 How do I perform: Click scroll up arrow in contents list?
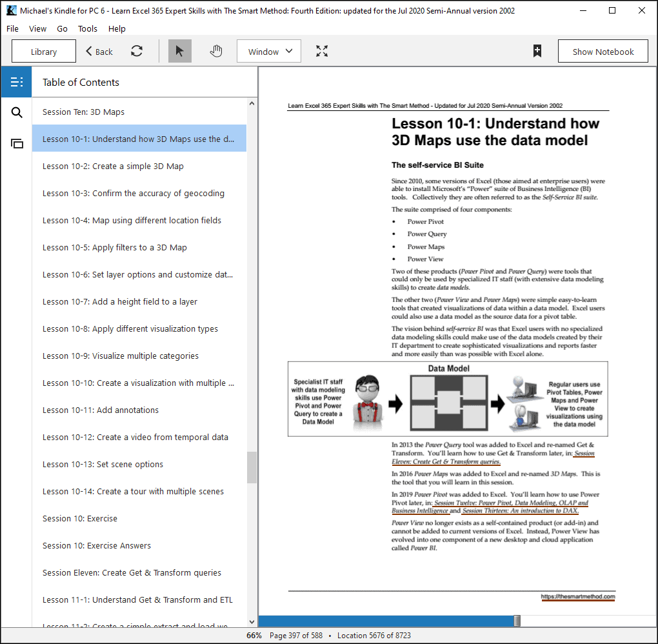point(252,103)
